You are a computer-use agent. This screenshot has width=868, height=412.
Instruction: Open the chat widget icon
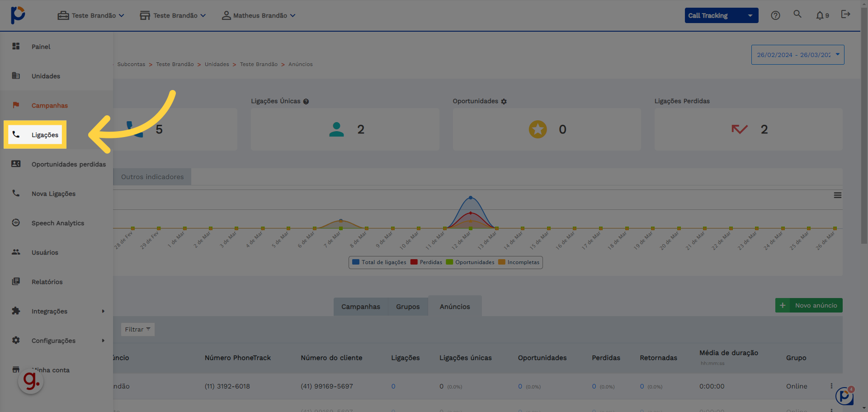coord(844,396)
